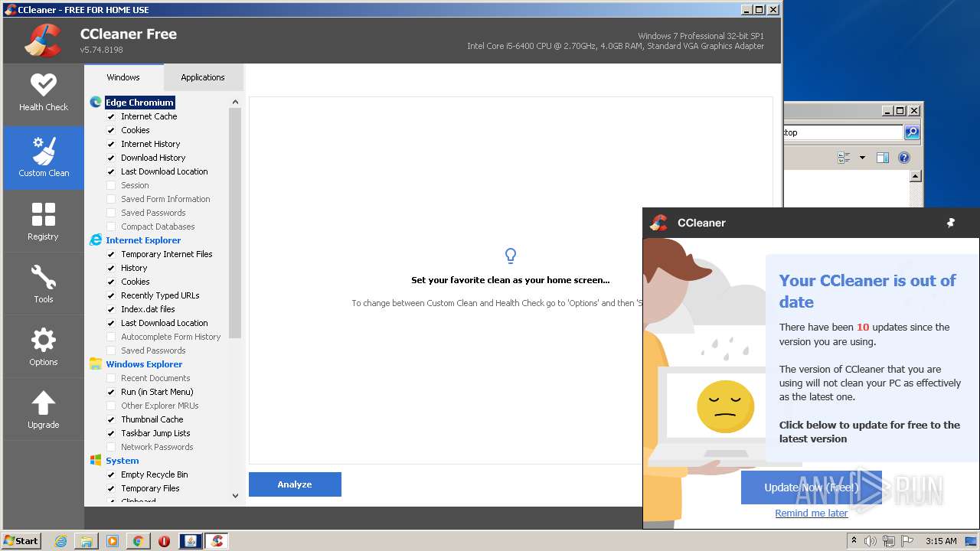Select the System group heading
The width and height of the screenshot is (980, 551).
pyautogui.click(x=122, y=461)
